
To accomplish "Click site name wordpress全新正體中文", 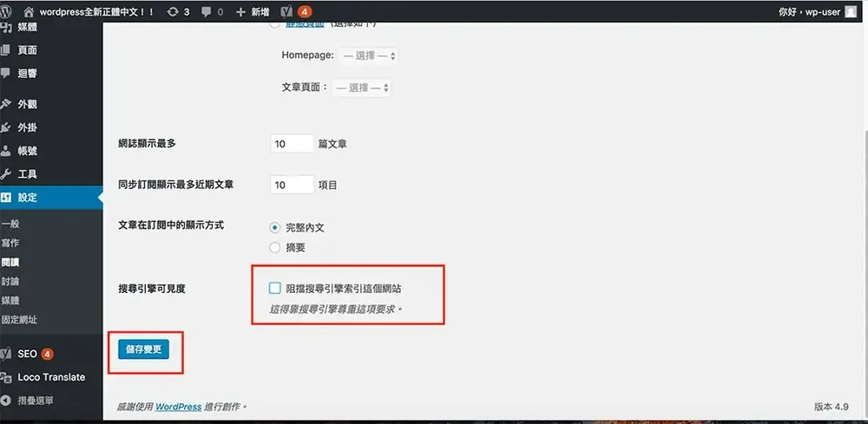I will click(96, 11).
